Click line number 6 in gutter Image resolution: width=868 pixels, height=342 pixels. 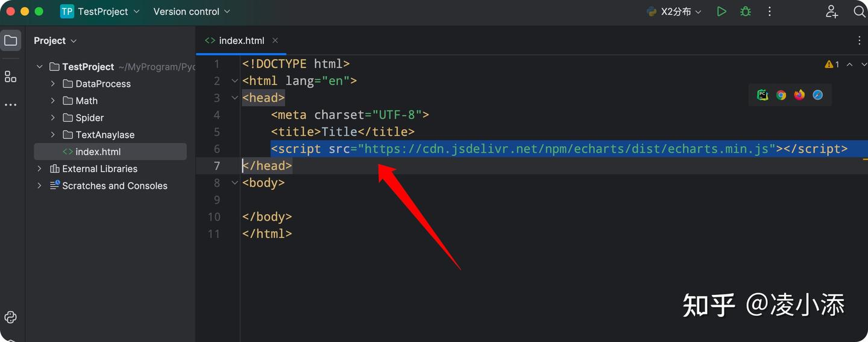(x=217, y=149)
